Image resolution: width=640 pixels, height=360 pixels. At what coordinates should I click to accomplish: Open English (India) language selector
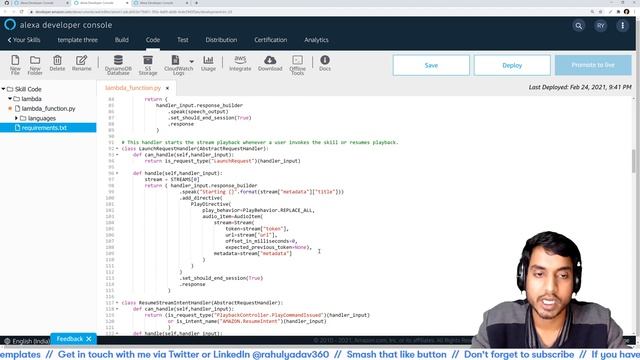[27, 341]
